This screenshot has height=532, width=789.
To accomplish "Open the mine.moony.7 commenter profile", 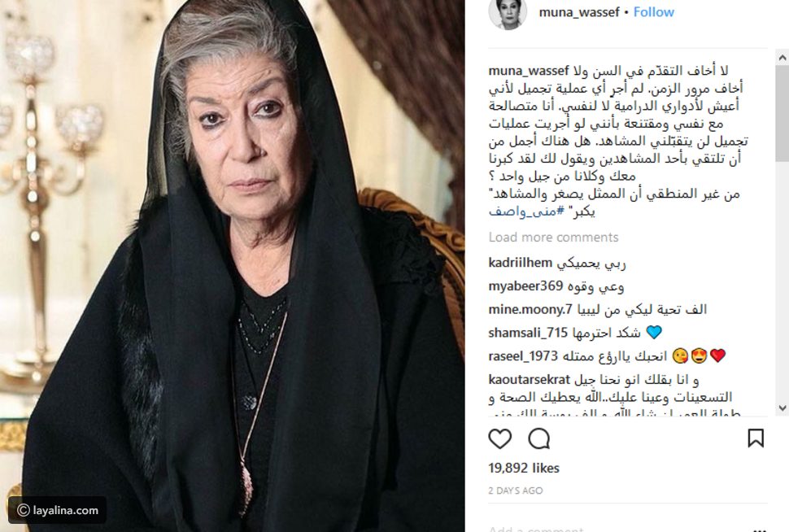I will coord(530,309).
